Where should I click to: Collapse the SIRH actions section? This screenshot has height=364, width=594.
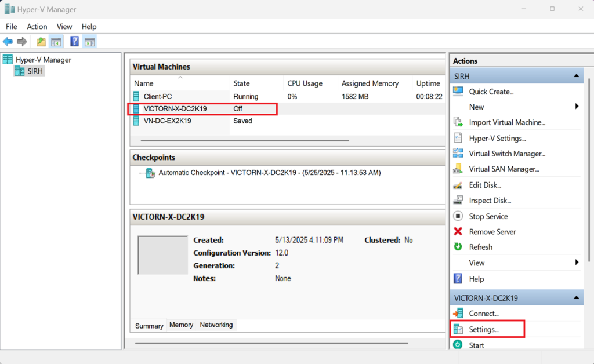point(577,76)
